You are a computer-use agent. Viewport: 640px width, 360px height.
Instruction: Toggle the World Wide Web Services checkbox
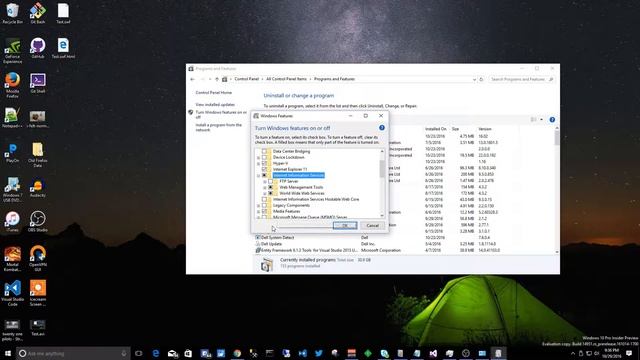pos(271,193)
